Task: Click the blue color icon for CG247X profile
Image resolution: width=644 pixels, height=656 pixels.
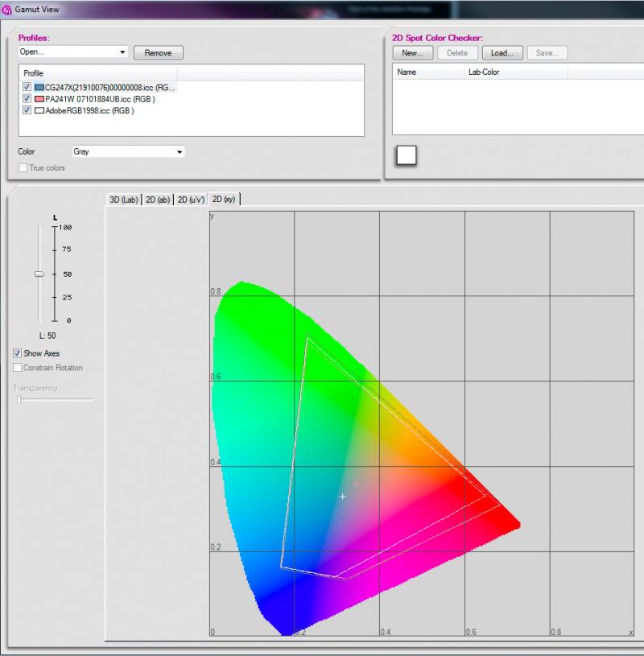Action: click(39, 88)
